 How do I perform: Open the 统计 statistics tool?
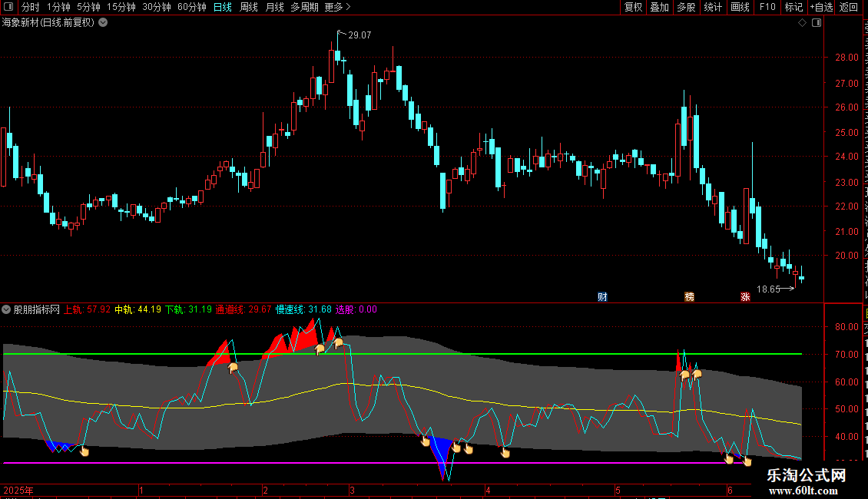tap(713, 7)
